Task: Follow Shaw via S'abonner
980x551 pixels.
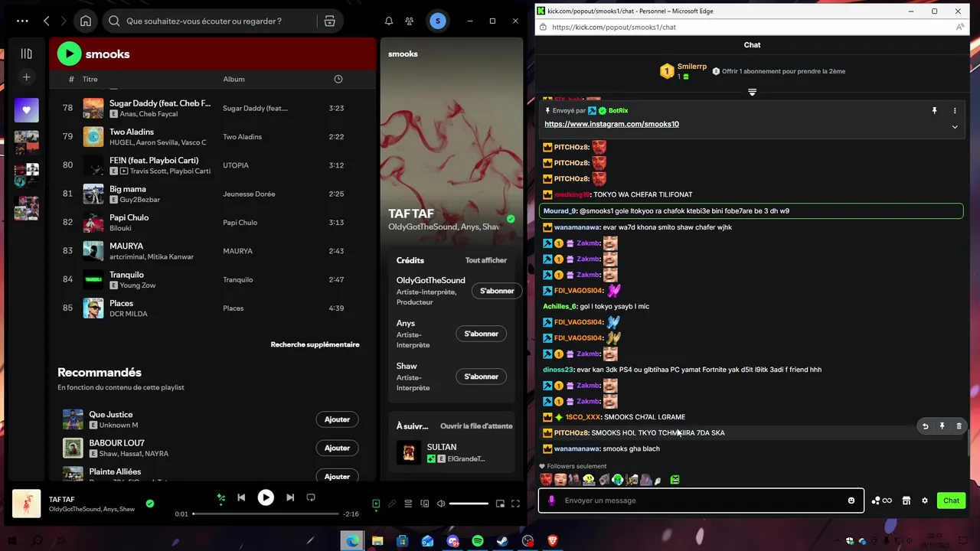Action: click(481, 377)
